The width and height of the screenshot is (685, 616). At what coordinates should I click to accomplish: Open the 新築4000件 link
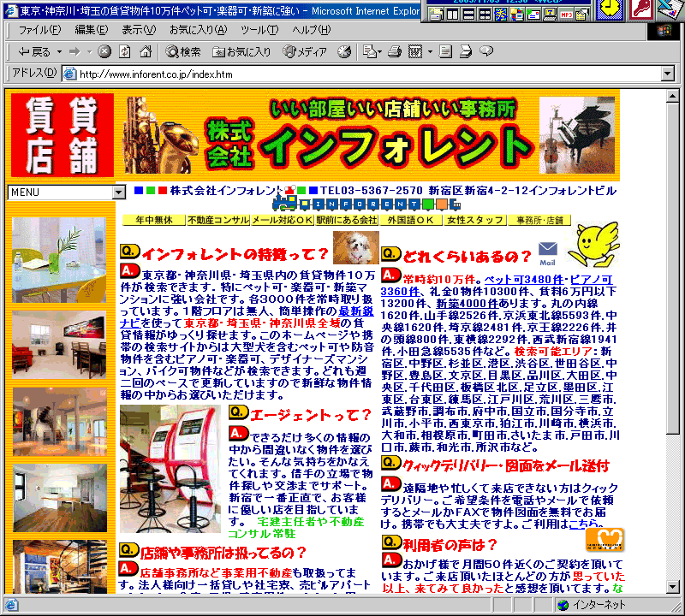point(467,304)
